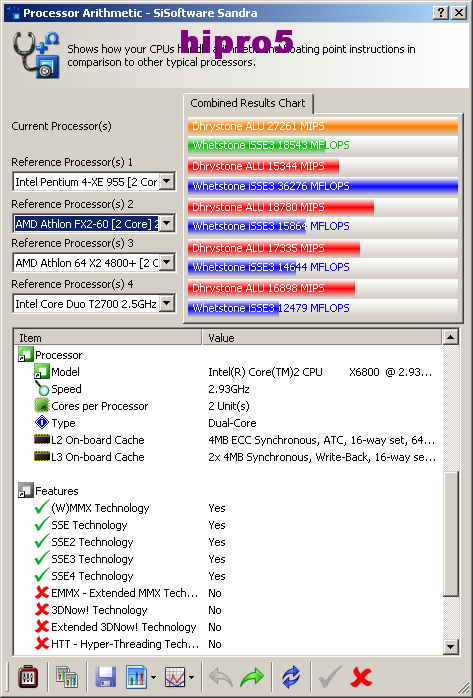The width and height of the screenshot is (473, 698).
Task: Click the green check beside (W)MMX Technology
Action: click(42, 507)
